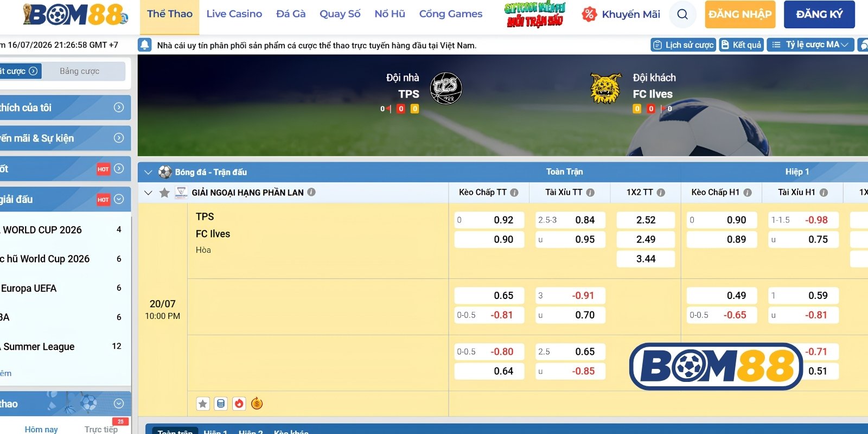
Task: Click the notification bell icon
Action: 145,45
